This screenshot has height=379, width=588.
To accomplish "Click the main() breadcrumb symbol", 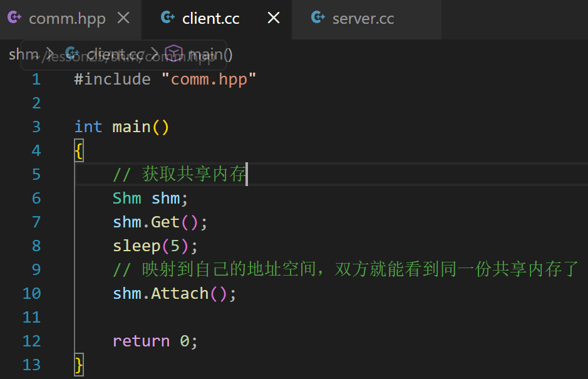I will point(210,55).
